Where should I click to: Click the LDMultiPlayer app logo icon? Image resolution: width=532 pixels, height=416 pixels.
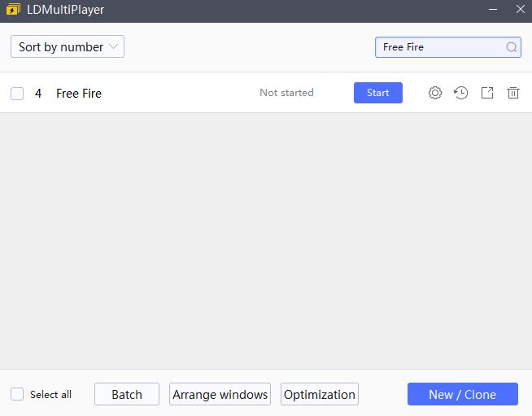[x=14, y=9]
